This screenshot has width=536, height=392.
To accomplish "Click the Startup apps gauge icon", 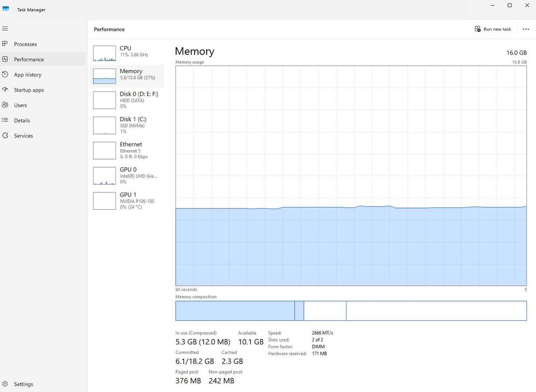I will (x=5, y=90).
